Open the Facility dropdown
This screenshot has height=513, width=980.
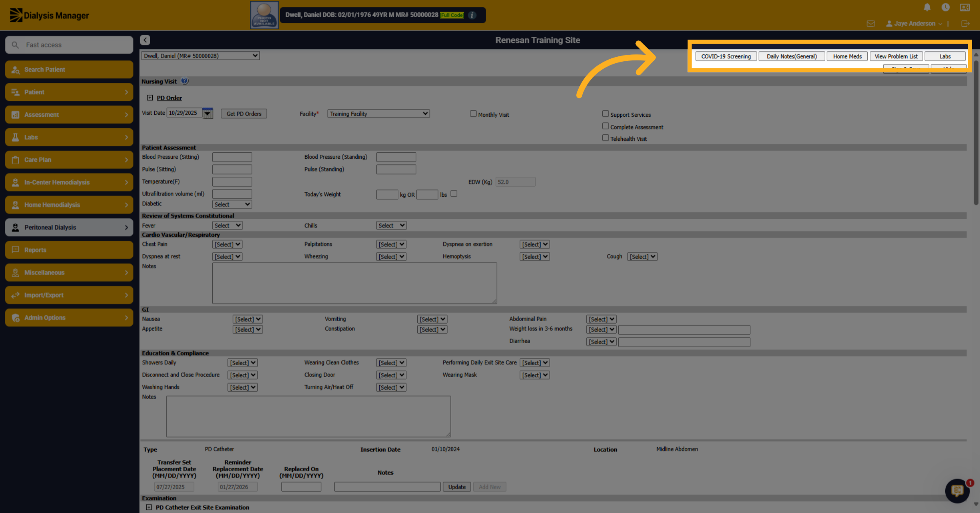tap(378, 113)
